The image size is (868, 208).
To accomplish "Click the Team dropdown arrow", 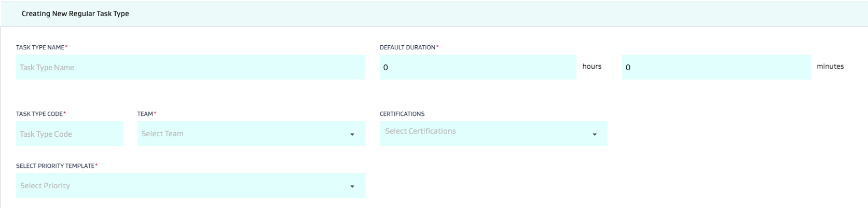I will (x=352, y=134).
